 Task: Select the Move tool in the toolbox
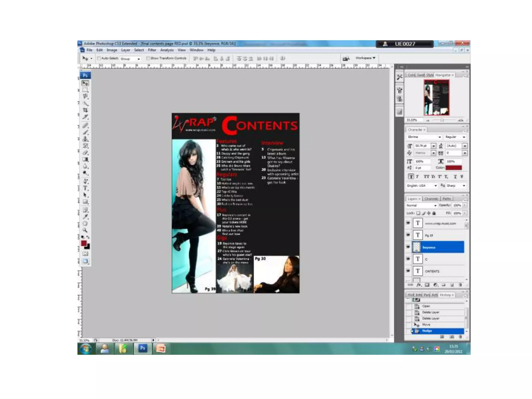coord(85,83)
